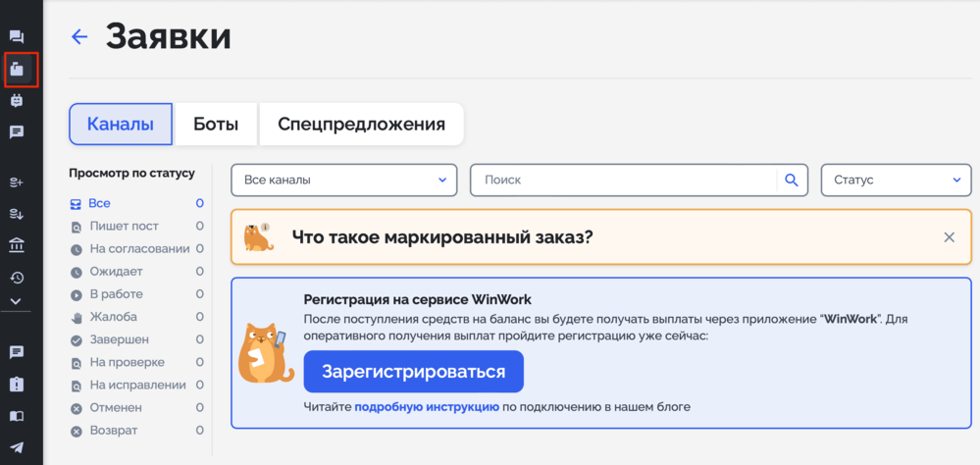Open the chats icon in sidebar
The height and width of the screenshot is (465, 980).
point(17,37)
